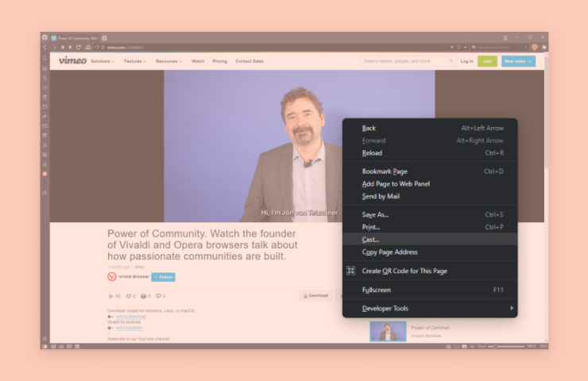Click the fast forward navigation button
The height and width of the screenshot is (381, 588).
click(70, 47)
